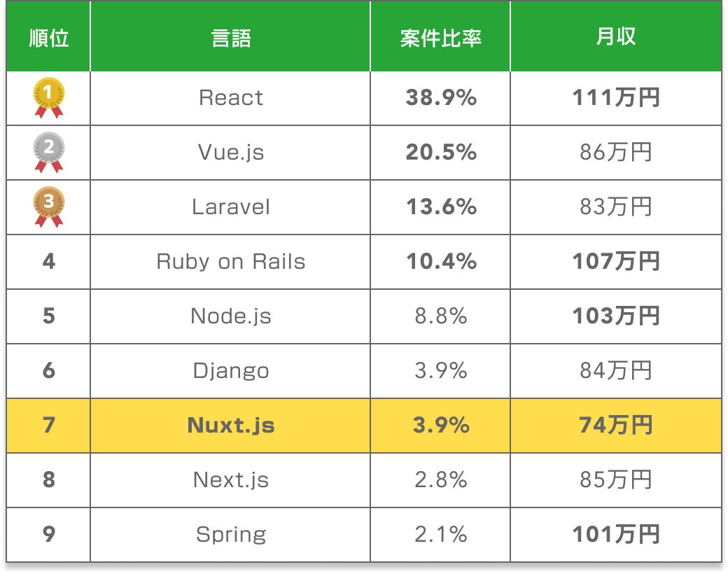The image size is (728, 574).
Task: Click the gold first-place medal icon
Action: point(49,98)
